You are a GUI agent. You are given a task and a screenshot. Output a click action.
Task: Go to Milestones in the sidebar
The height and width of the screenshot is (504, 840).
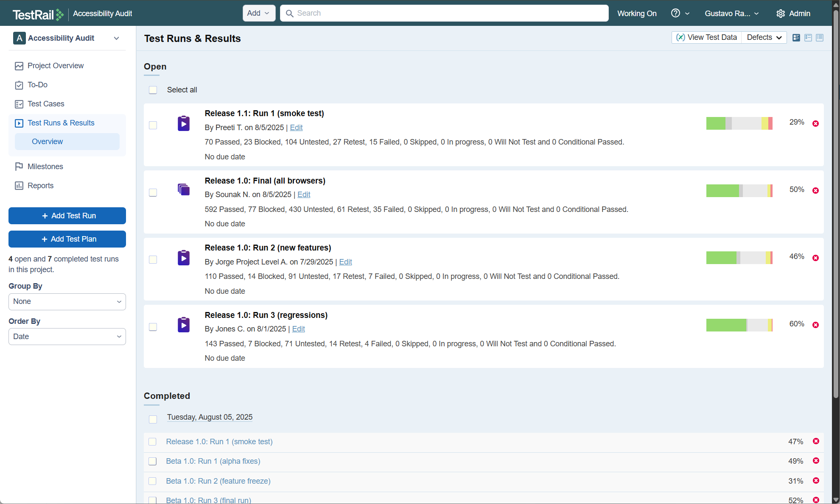point(45,167)
